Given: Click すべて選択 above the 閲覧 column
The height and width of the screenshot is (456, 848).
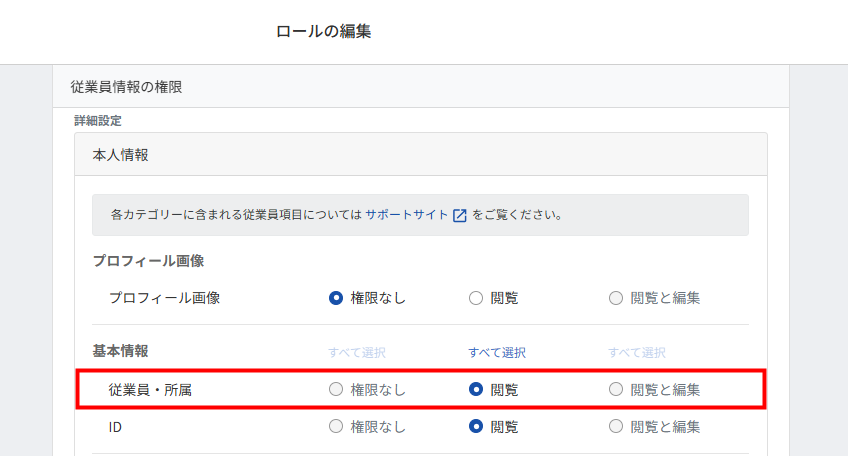Looking at the screenshot, I should coord(497,353).
